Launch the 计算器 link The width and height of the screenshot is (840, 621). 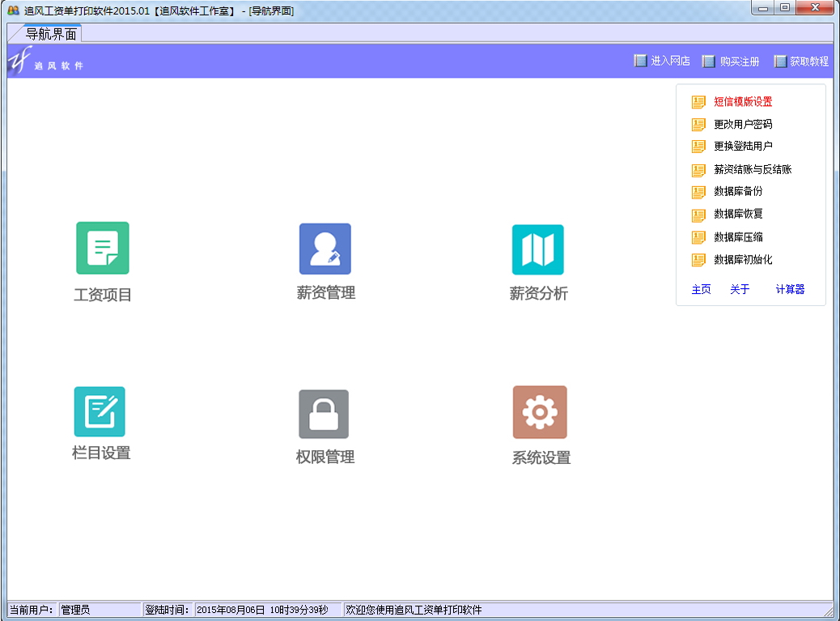point(790,289)
